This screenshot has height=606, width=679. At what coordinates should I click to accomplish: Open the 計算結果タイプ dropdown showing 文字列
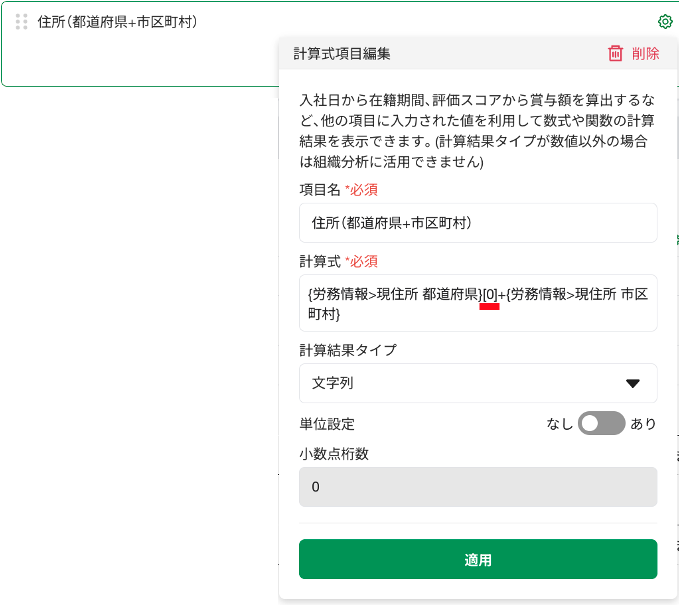tap(477, 383)
